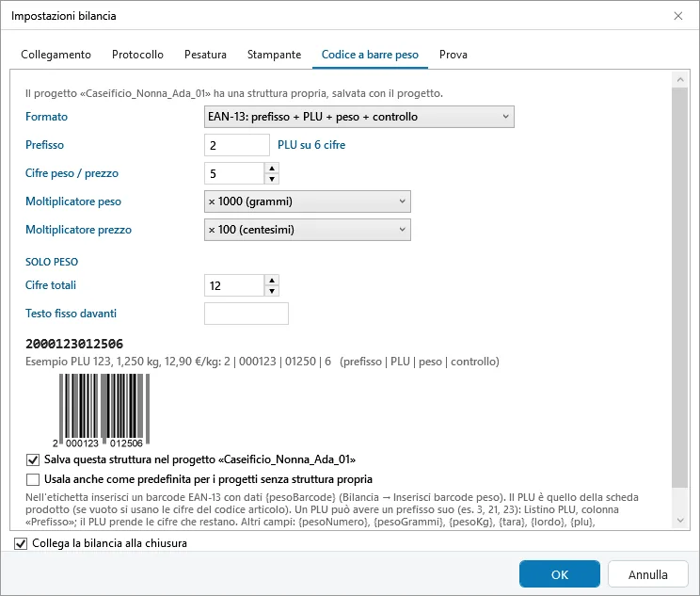Enable Usala anche come predefinita checkbox
Viewport: 700px width, 596px height.
[33, 479]
